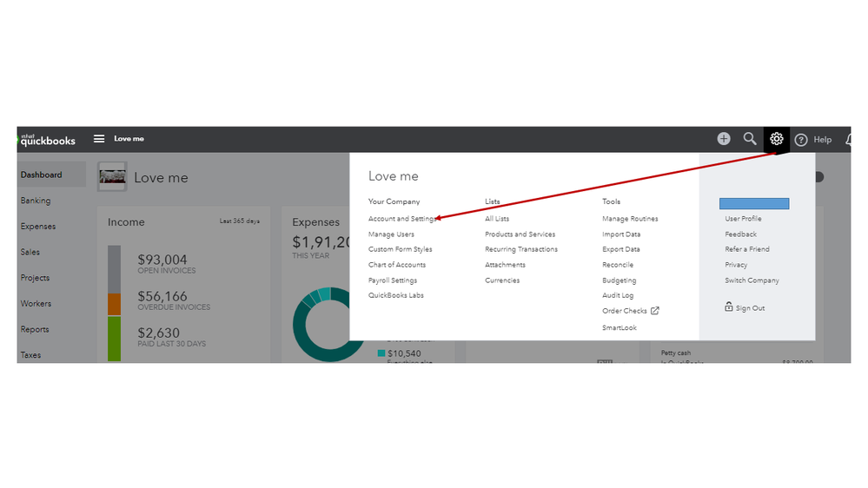The height and width of the screenshot is (488, 868).
Task: Select Import Data
Action: tap(621, 234)
